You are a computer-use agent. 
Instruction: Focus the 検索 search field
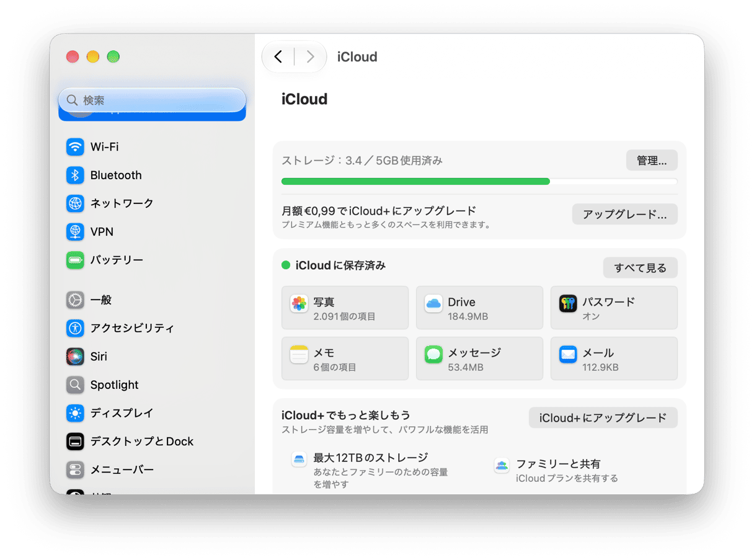point(152,100)
